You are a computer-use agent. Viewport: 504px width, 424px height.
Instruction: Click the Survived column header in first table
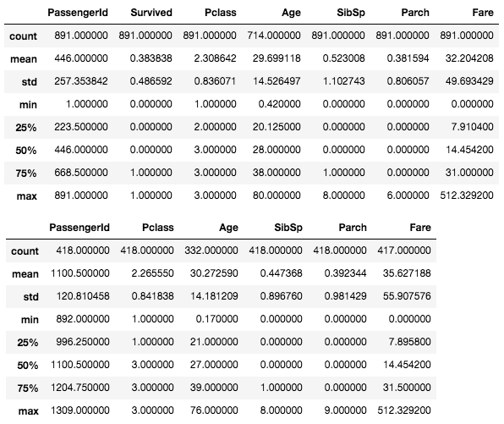(x=151, y=13)
